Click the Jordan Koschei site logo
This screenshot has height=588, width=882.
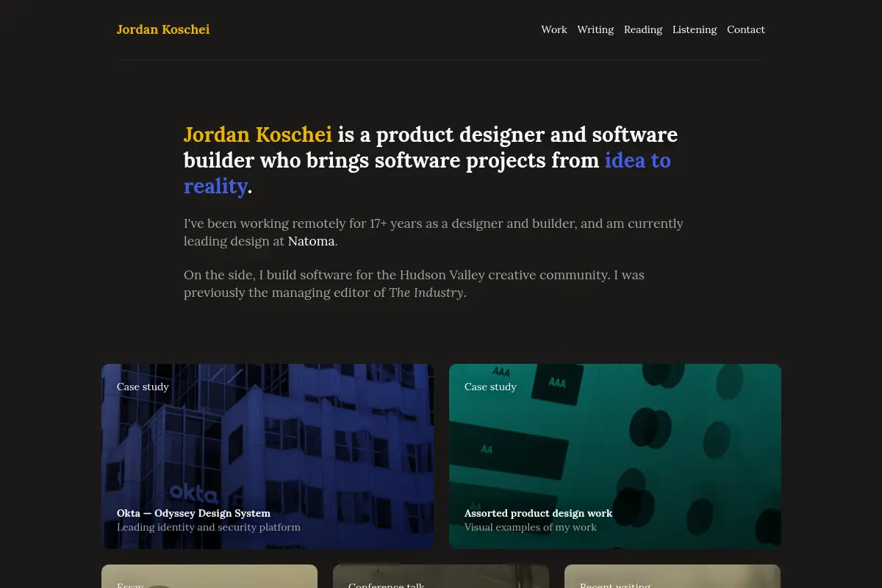click(x=163, y=29)
